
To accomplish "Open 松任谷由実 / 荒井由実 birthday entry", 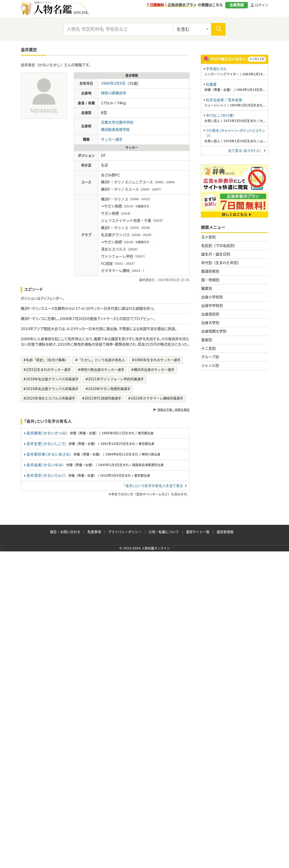I will (x=224, y=100).
